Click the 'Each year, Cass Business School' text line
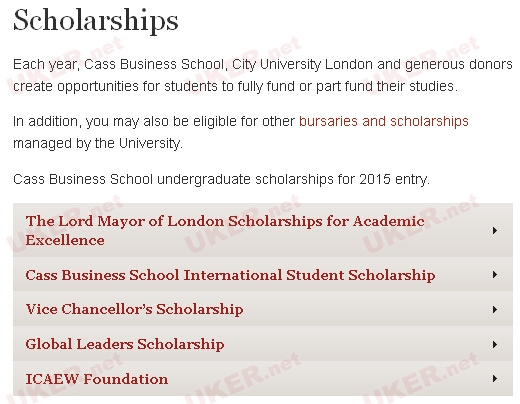The height and width of the screenshot is (404, 520). point(263,64)
